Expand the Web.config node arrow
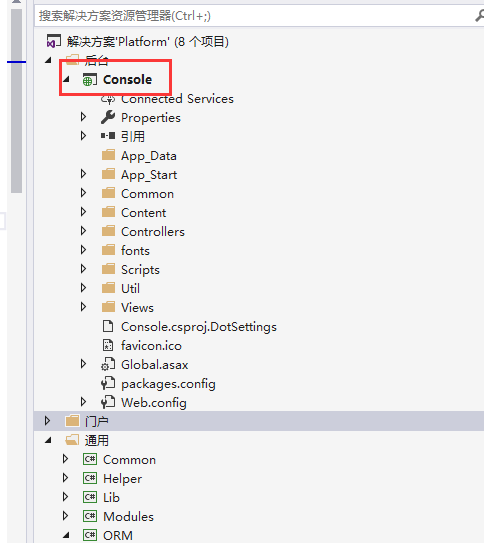 tap(83, 402)
